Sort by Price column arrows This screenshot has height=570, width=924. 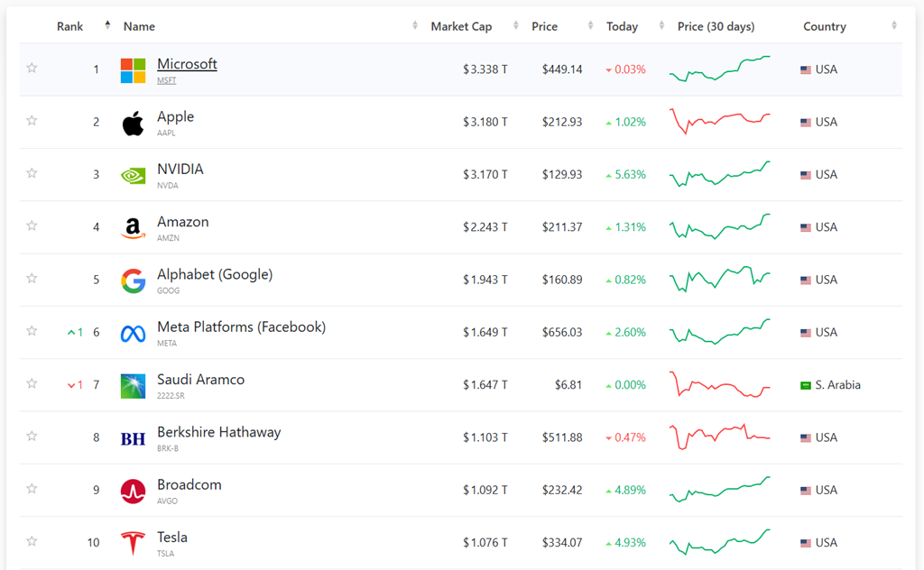point(590,25)
